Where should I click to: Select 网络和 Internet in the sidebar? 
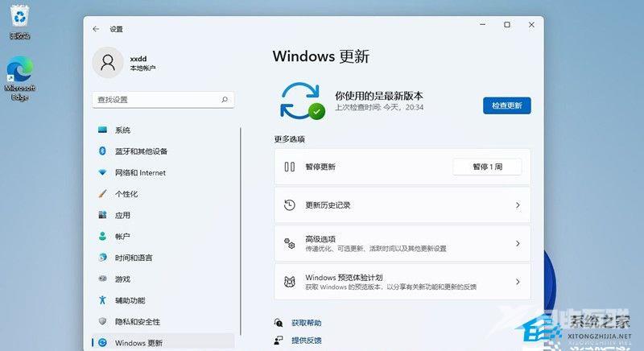[x=163, y=172]
